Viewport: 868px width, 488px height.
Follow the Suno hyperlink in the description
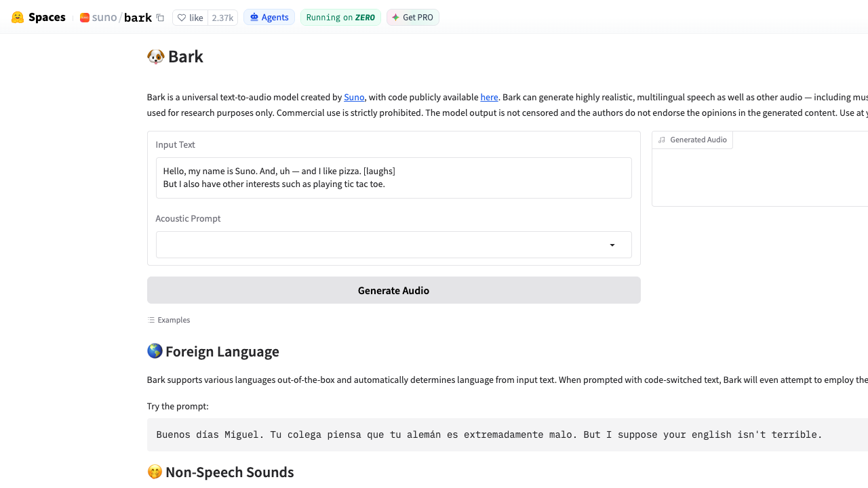click(354, 97)
